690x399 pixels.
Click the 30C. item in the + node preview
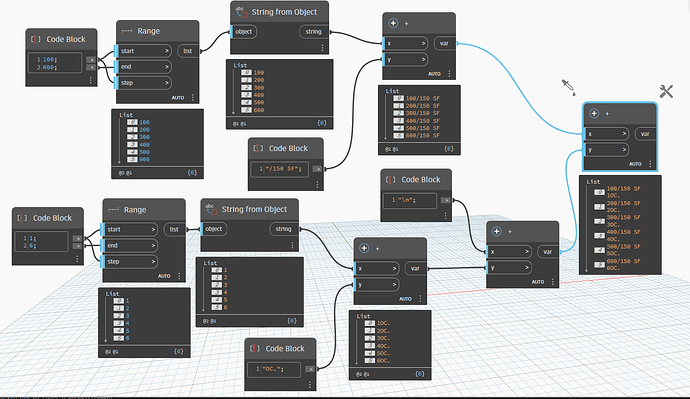[383, 338]
